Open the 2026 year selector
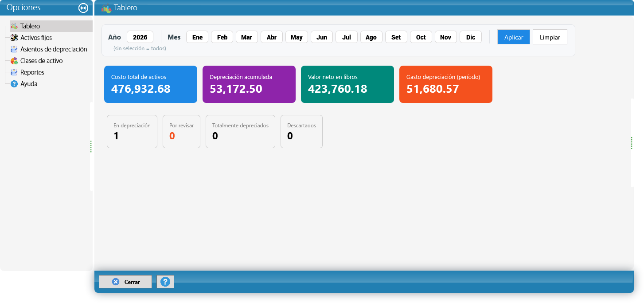 click(x=140, y=37)
